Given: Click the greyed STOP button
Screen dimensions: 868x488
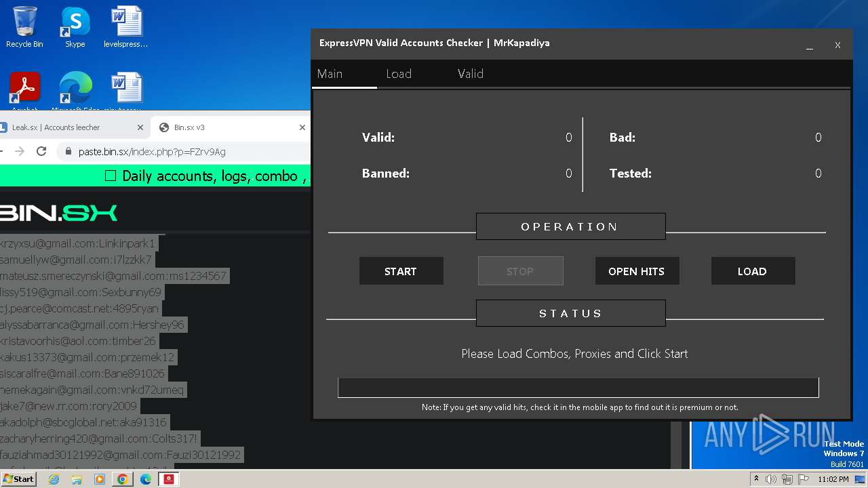Looking at the screenshot, I should click(520, 271).
